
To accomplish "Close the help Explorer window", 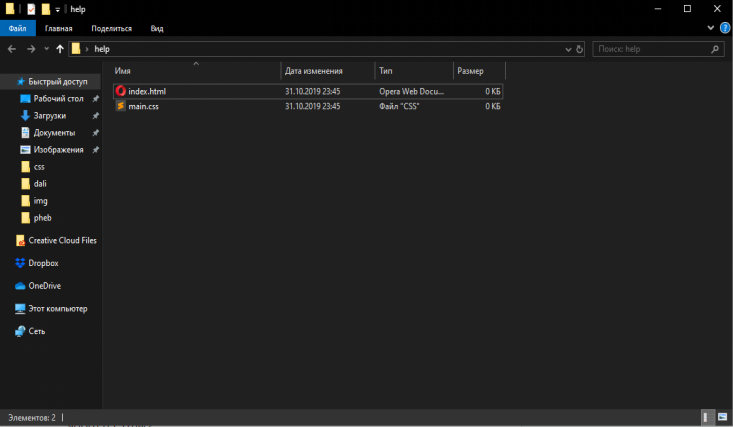I will point(717,9).
